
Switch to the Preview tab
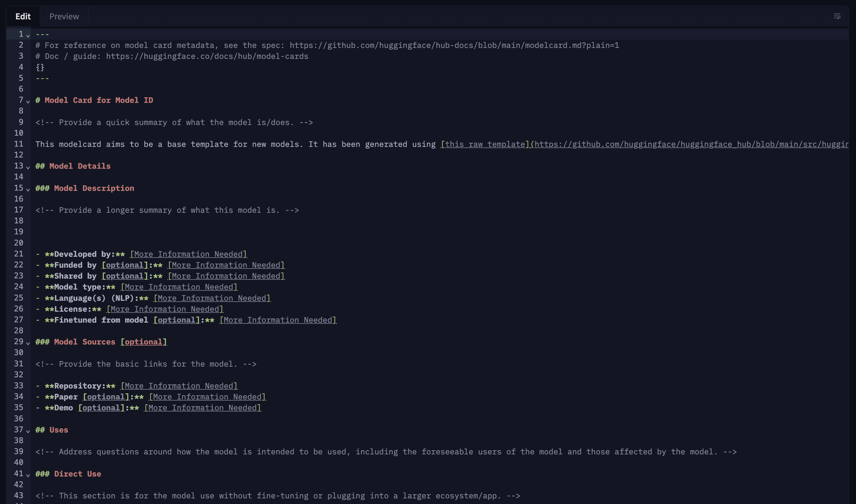click(64, 16)
